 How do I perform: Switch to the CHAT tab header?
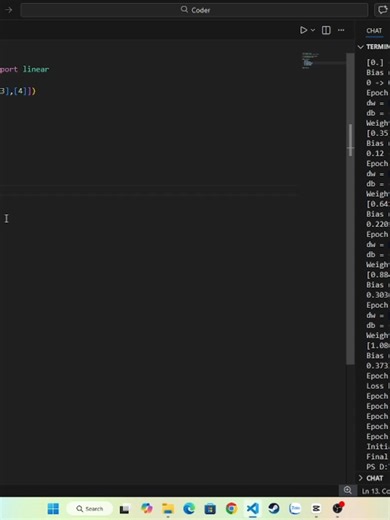click(x=374, y=31)
